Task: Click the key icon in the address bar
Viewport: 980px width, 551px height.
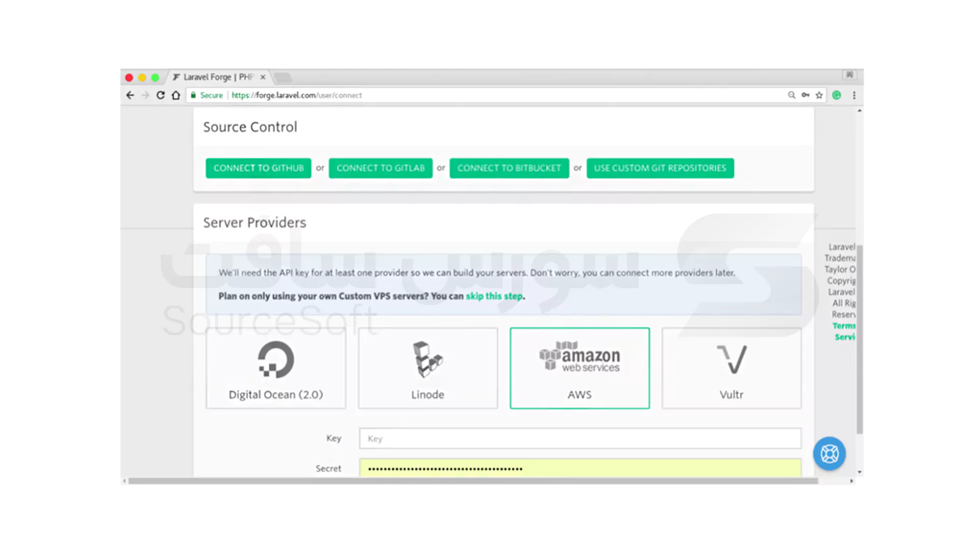Action: (805, 95)
